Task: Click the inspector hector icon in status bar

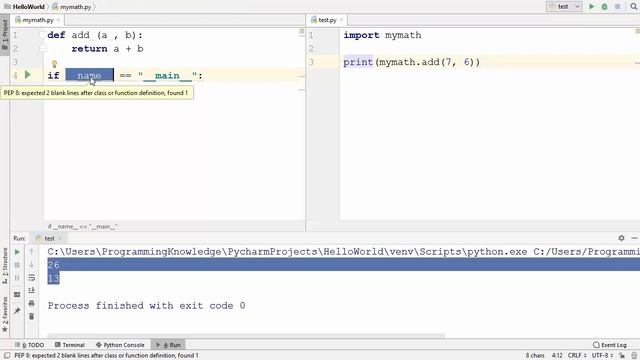Action: pos(634,356)
